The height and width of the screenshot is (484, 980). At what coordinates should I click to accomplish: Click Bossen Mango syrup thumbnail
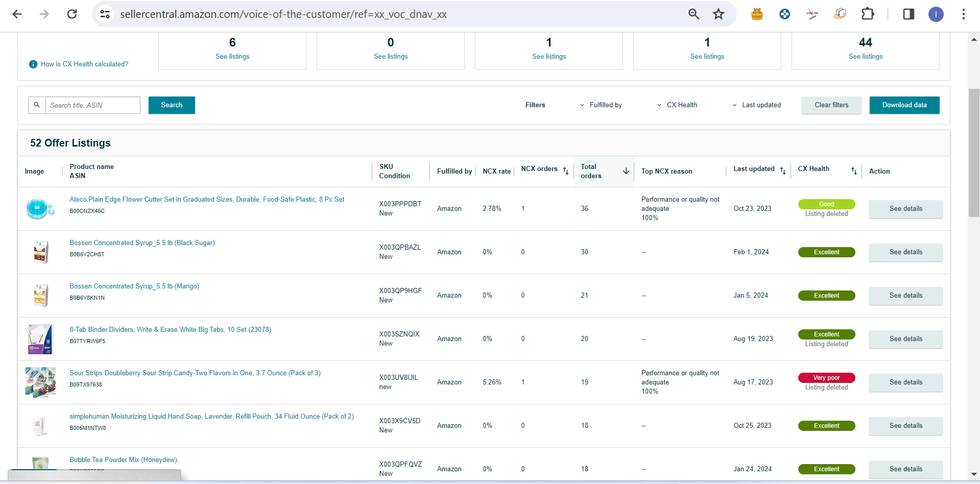point(40,296)
